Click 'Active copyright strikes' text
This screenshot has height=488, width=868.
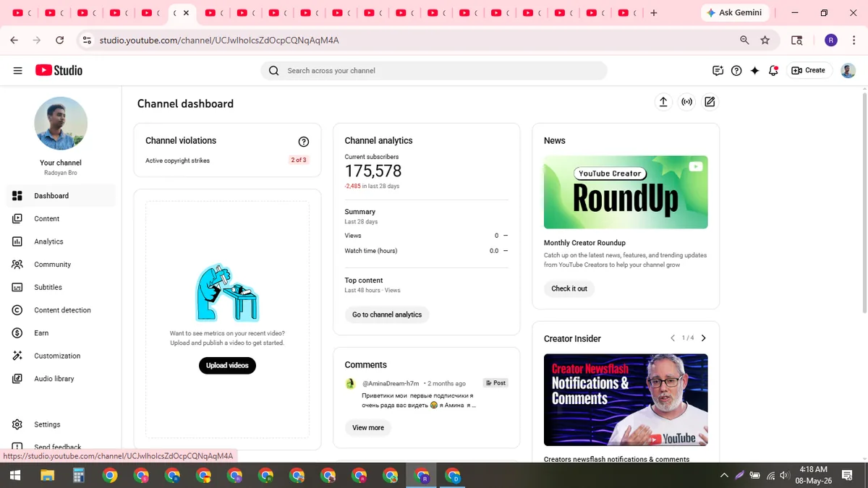[177, 160]
